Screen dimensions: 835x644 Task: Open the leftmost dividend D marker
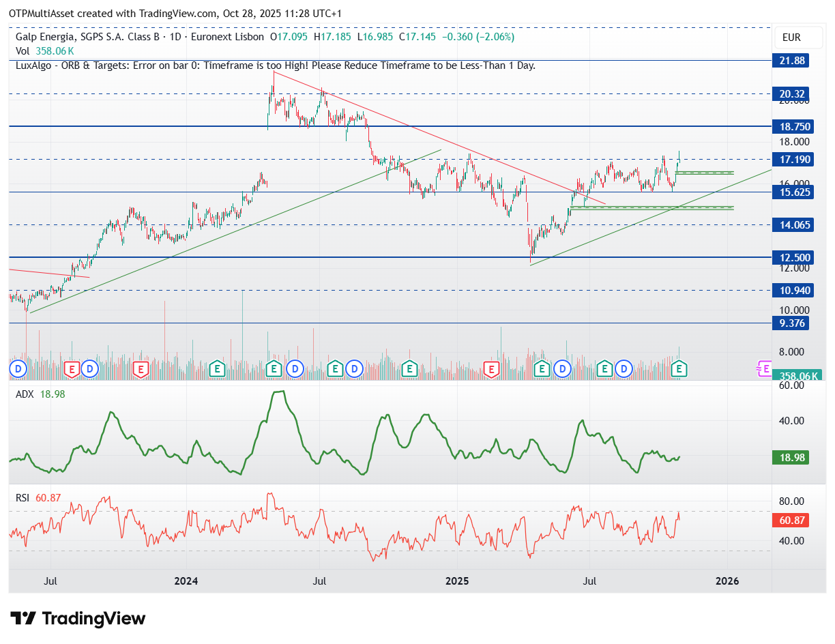[x=18, y=369]
